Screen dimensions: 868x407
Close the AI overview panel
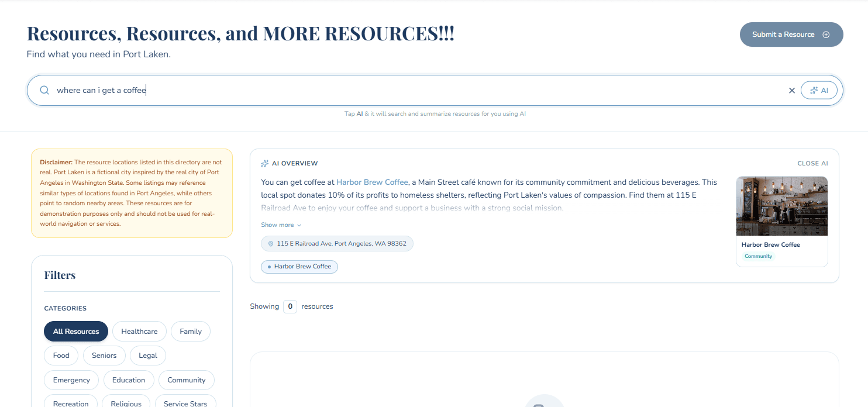[812, 164]
